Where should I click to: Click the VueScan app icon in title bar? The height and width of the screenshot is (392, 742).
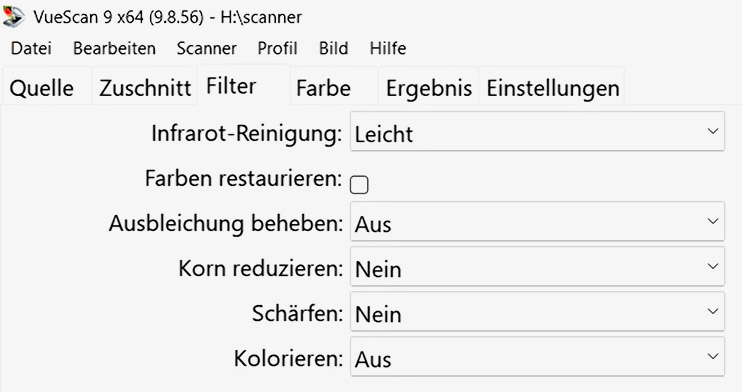click(13, 16)
